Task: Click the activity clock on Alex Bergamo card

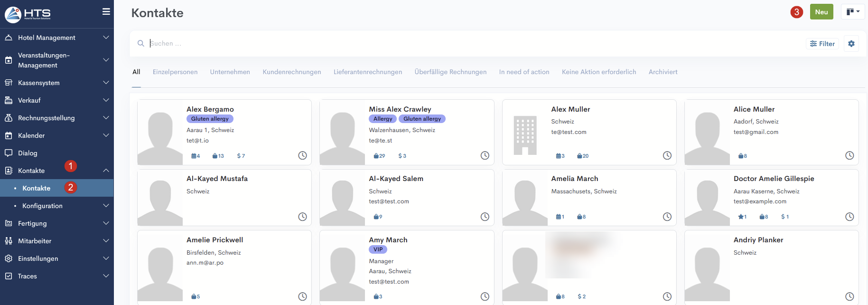Action: [302, 155]
